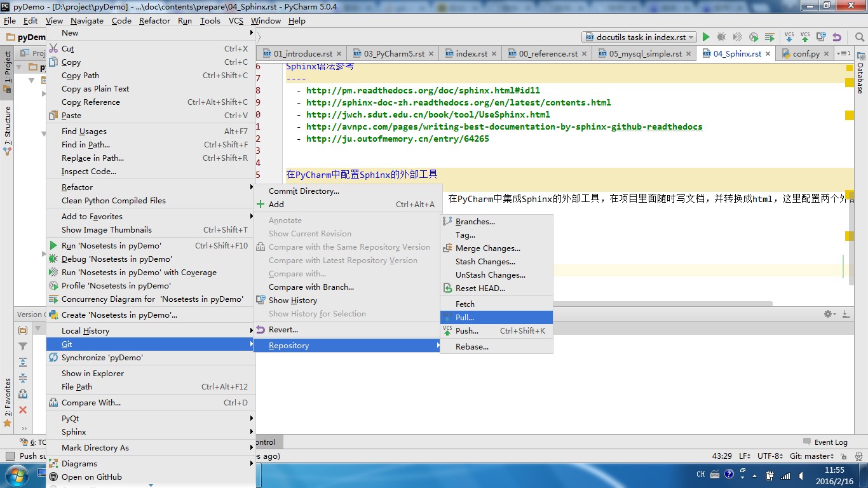Open Version Control panel gear settings
Viewport: 868px width, 488px height.
(x=830, y=314)
